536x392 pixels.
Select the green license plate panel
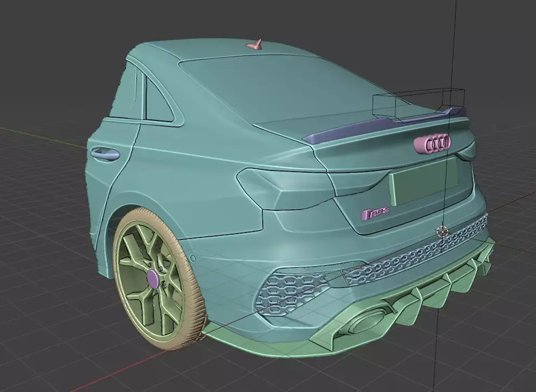424,182
